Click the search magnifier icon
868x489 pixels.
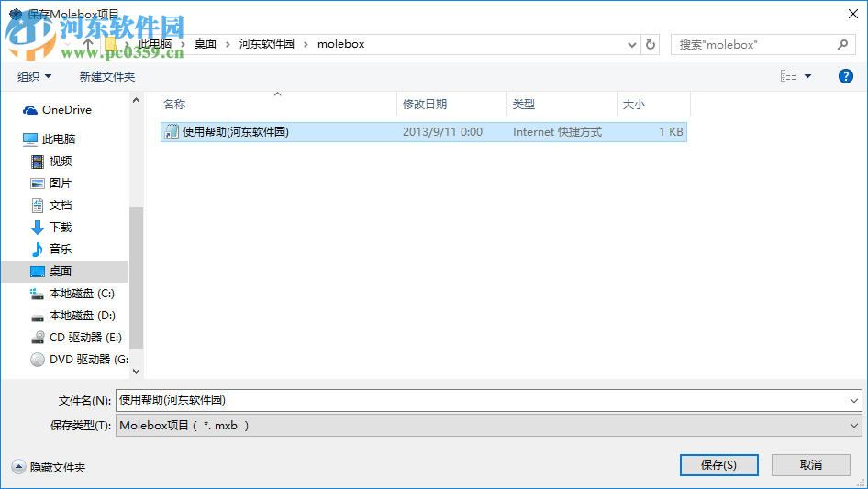tap(842, 44)
